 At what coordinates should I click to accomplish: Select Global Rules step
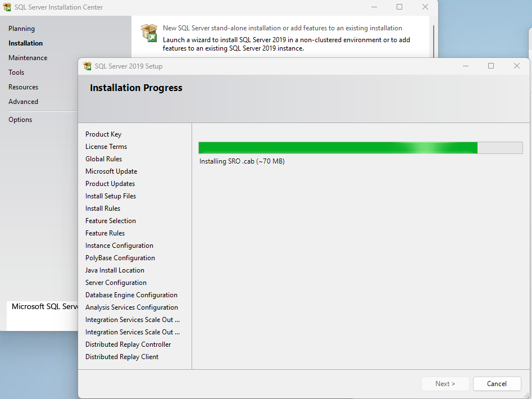click(x=103, y=159)
